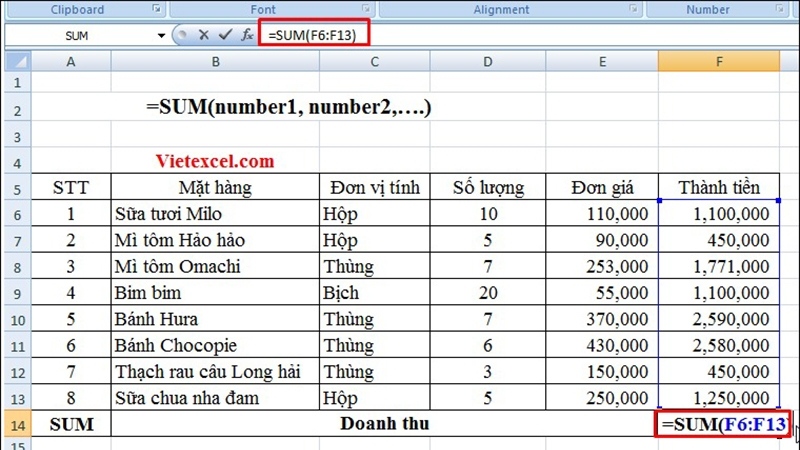This screenshot has width=800, height=450.
Task: Click Vietexcel.com red text cell
Action: pos(215,161)
